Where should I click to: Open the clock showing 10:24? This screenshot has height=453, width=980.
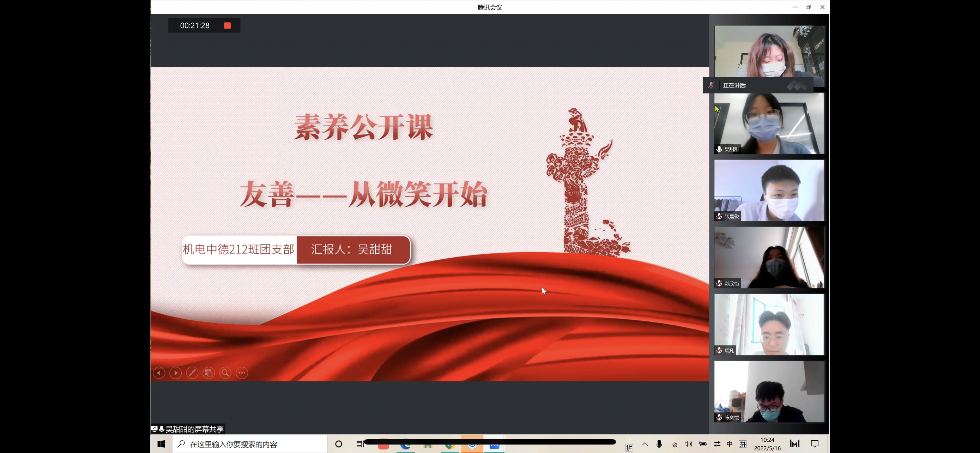pyautogui.click(x=767, y=444)
